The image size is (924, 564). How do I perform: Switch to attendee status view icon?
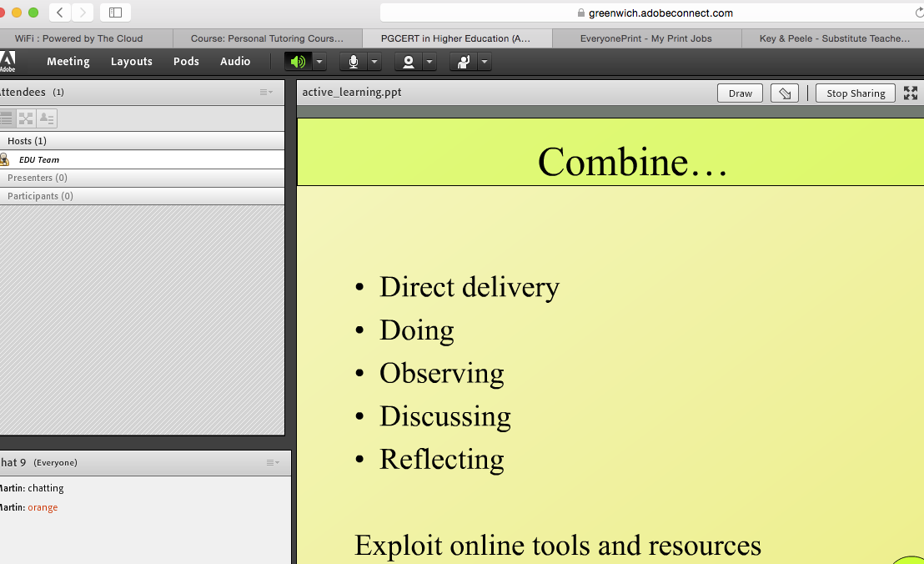(x=47, y=118)
